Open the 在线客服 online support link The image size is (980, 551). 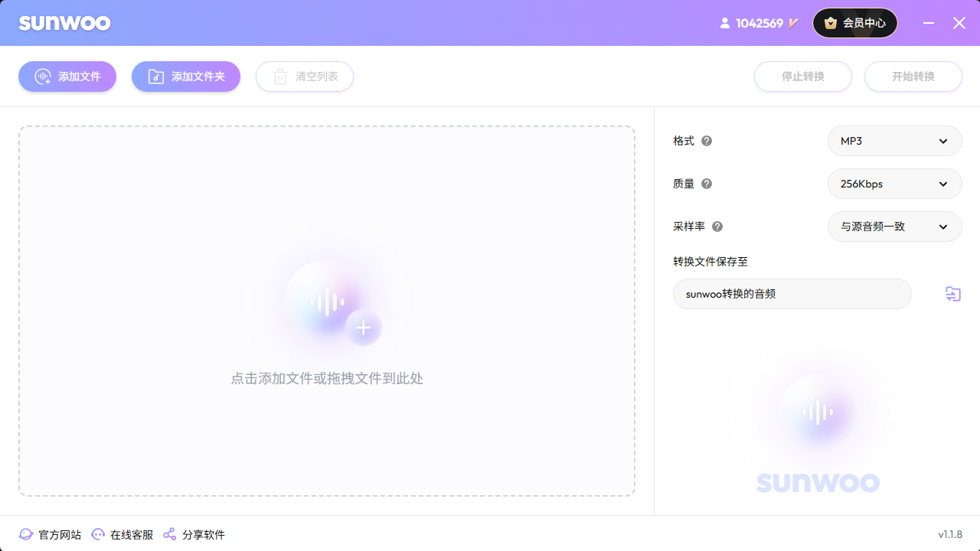pos(122,534)
